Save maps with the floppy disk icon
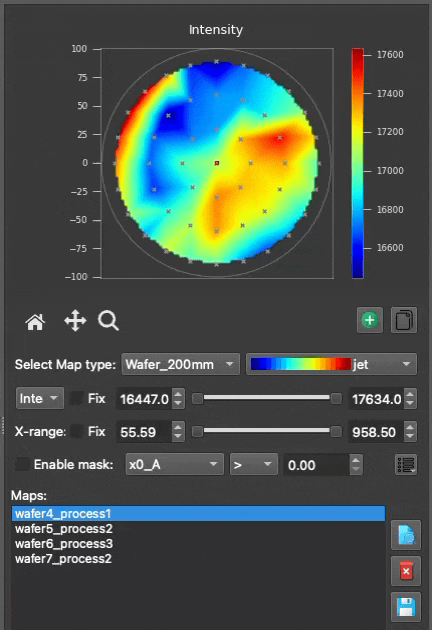 tap(406, 607)
